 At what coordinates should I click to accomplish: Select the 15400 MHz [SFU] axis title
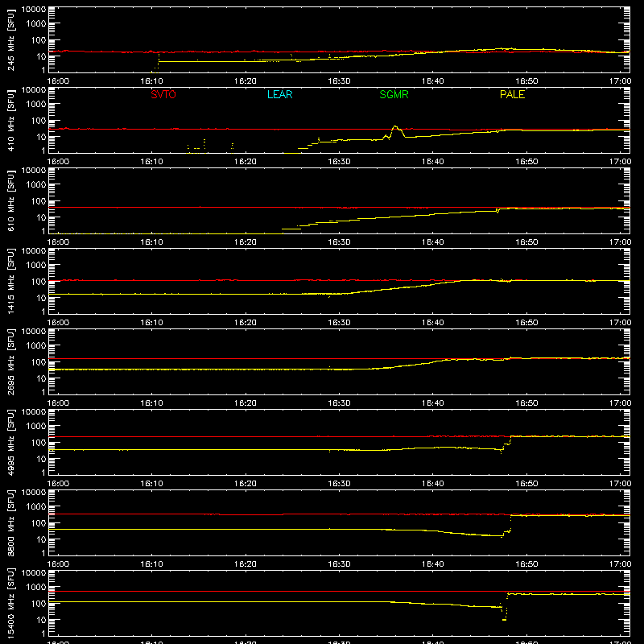[11, 603]
